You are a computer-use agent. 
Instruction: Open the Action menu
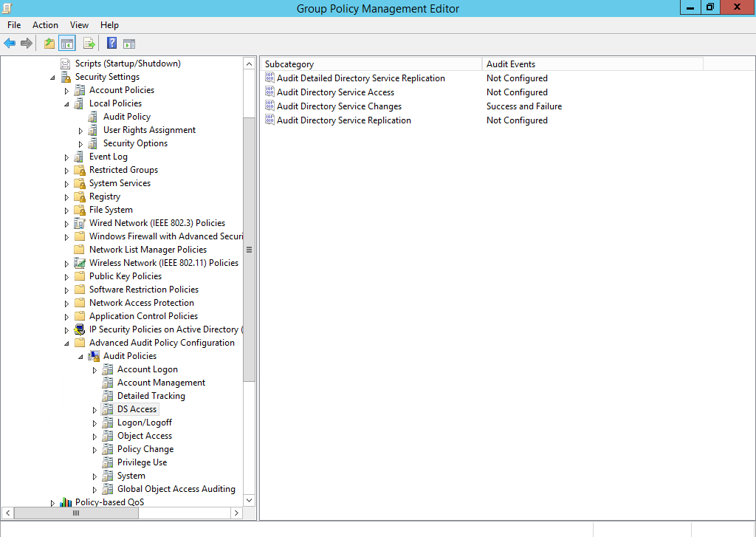45,25
